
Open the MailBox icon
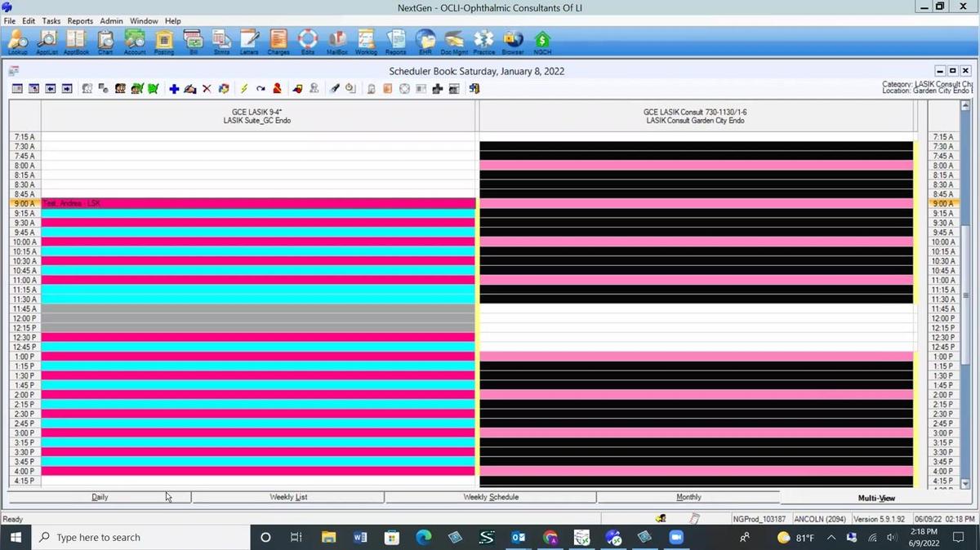[337, 41]
